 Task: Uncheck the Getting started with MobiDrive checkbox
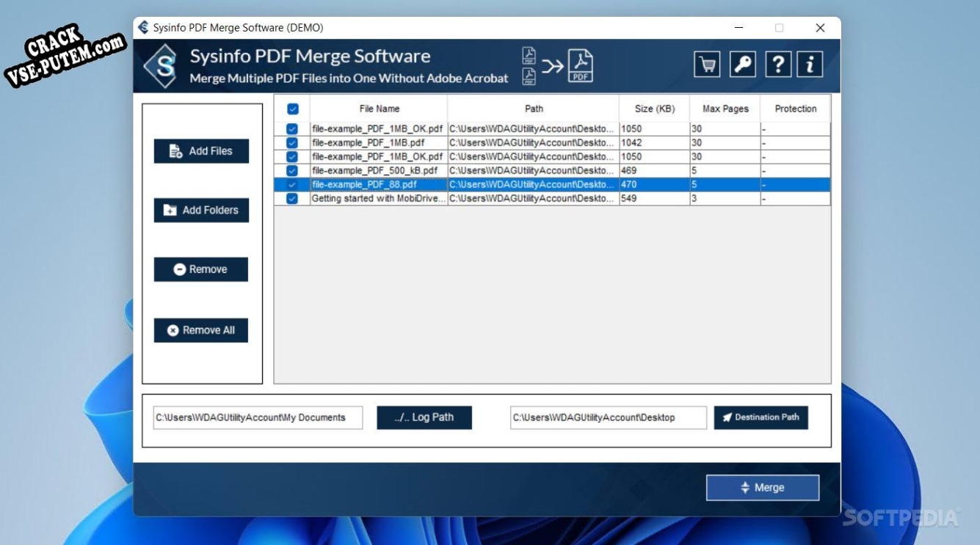pos(292,199)
